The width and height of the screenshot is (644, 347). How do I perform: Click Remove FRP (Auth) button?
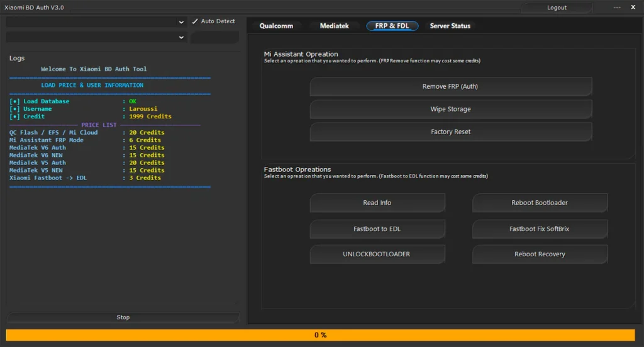point(450,86)
